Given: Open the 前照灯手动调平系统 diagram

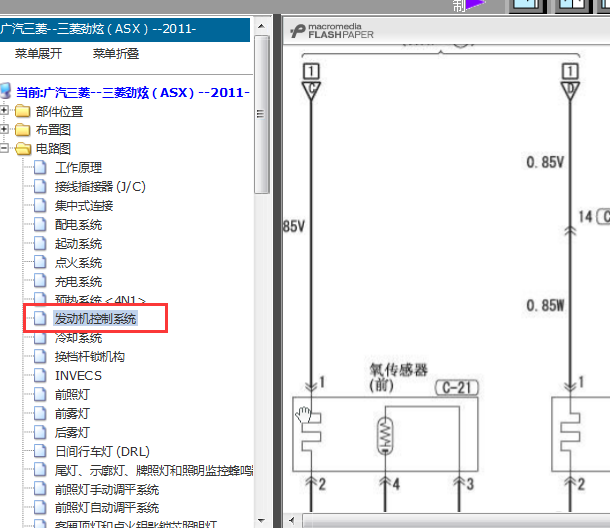Looking at the screenshot, I should coord(107,489).
